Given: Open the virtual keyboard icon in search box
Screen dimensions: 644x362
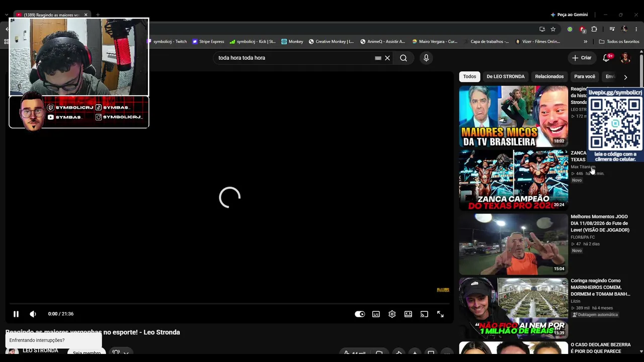Looking at the screenshot, I should click(378, 58).
